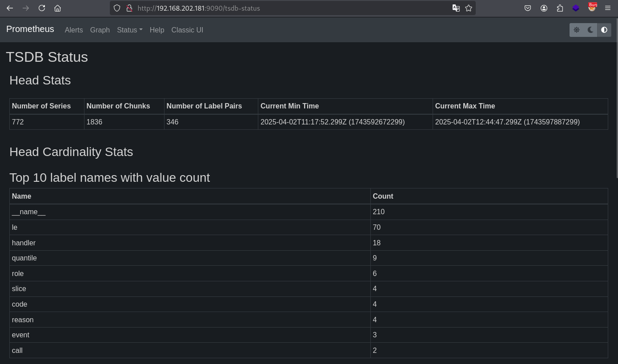Click the le label row
The width and height of the screenshot is (618, 364).
tap(309, 227)
